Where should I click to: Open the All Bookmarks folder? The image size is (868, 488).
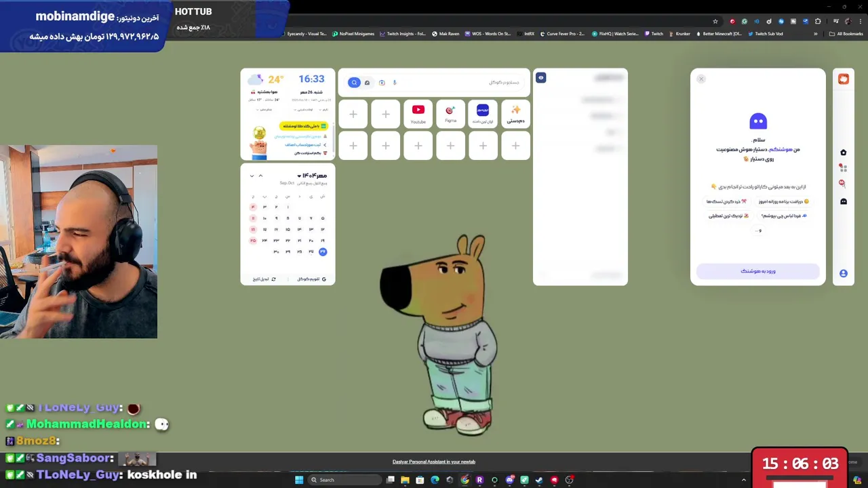click(x=846, y=33)
